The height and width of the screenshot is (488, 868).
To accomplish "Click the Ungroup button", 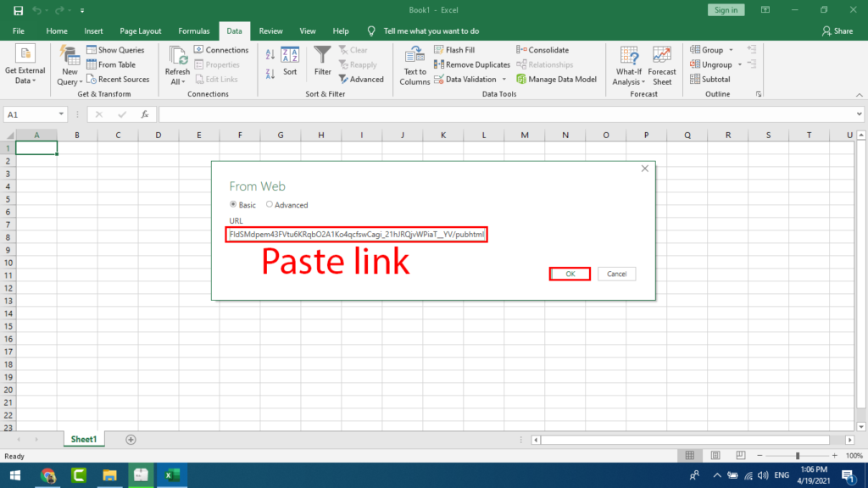I will point(711,64).
